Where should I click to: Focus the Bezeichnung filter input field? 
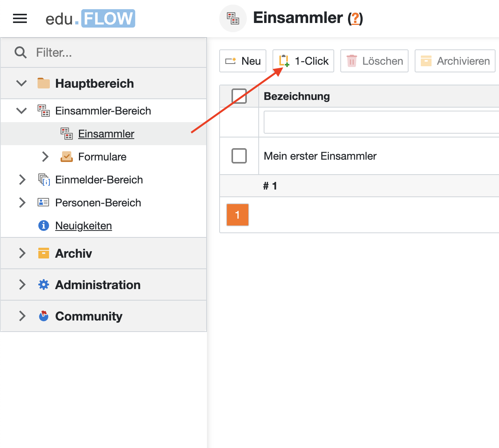pyautogui.click(x=381, y=122)
